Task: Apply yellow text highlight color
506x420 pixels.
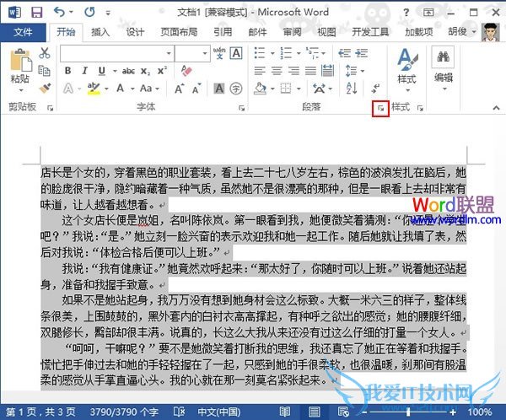Action: click(94, 88)
